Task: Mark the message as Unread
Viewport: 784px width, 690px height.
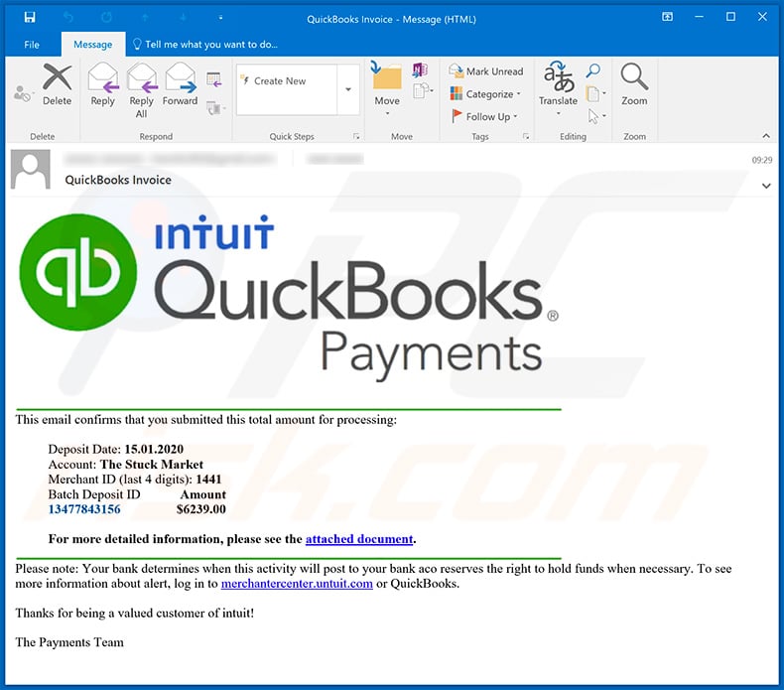Action: click(x=486, y=71)
